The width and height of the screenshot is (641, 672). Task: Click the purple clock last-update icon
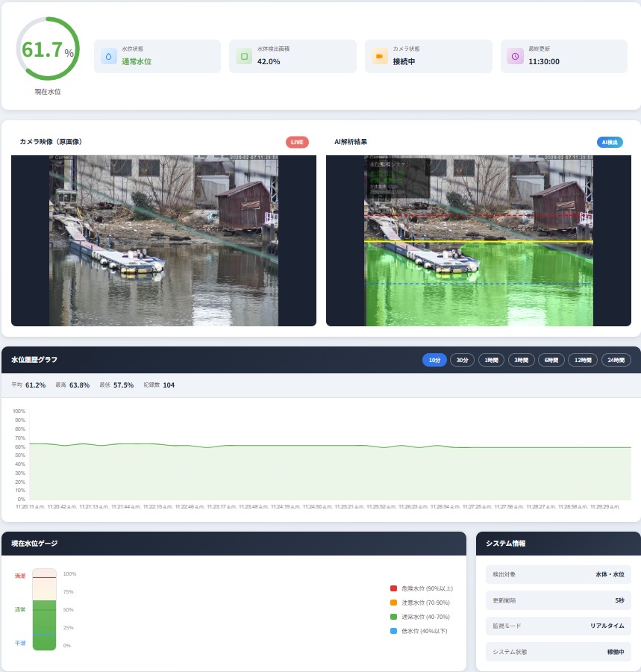515,56
